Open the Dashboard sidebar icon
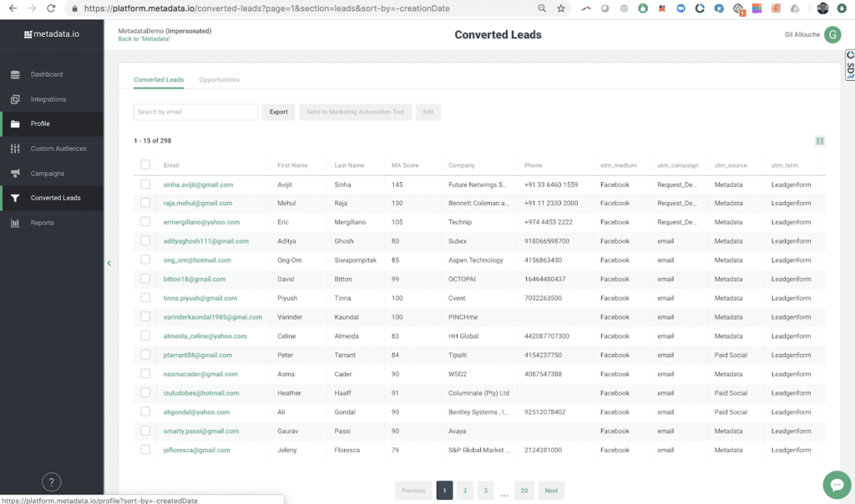 point(15,74)
